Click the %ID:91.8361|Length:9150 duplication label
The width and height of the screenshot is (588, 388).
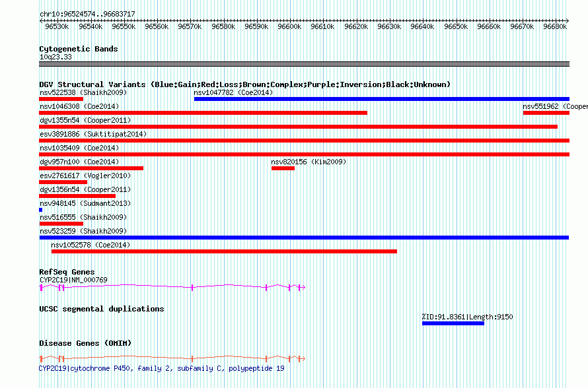pyautogui.click(x=467, y=317)
